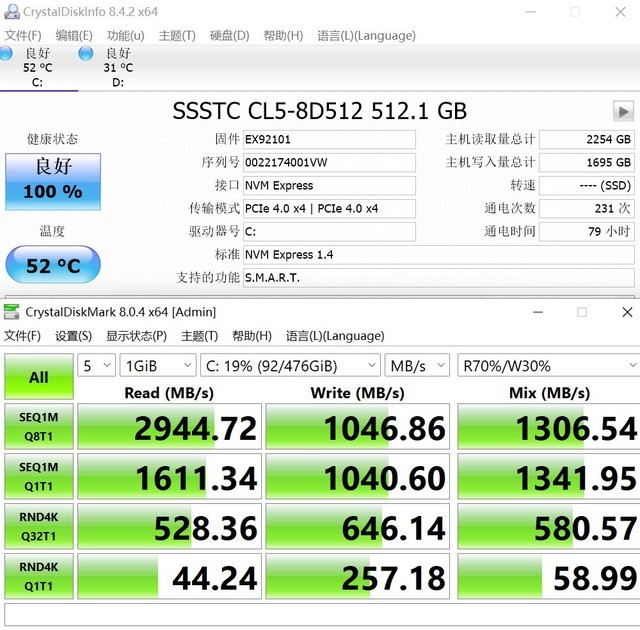This screenshot has height=630, width=640.
Task: Click the empty comment field below CrystalDiskMark results
Action: 322,614
